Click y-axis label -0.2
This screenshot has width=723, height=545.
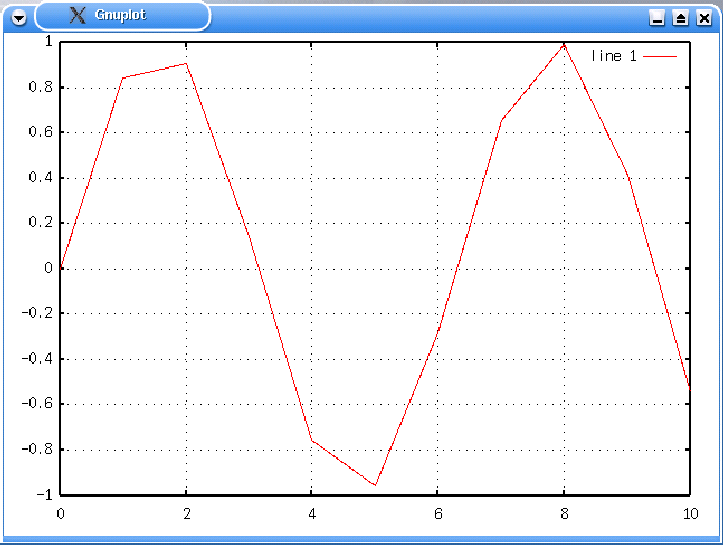click(37, 313)
